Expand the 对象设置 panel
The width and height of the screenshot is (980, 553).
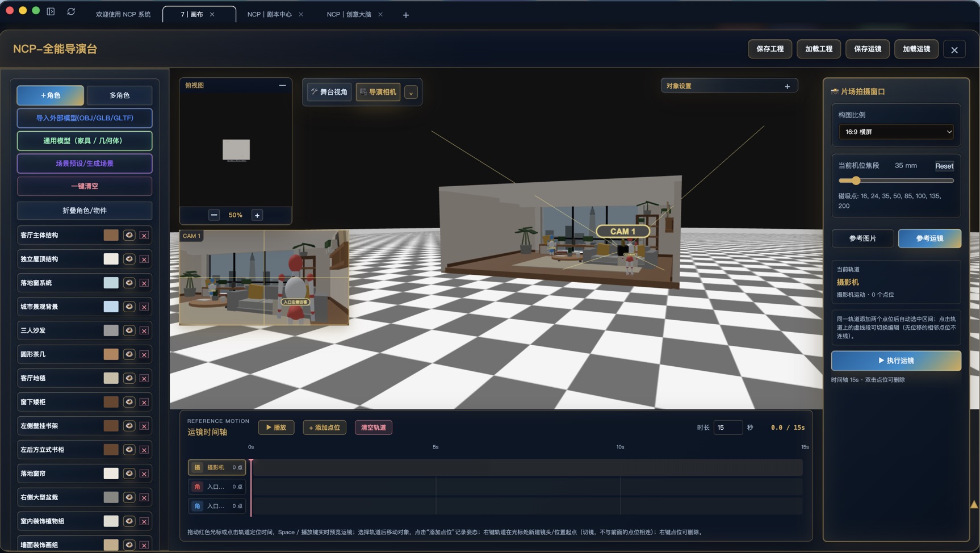click(787, 86)
